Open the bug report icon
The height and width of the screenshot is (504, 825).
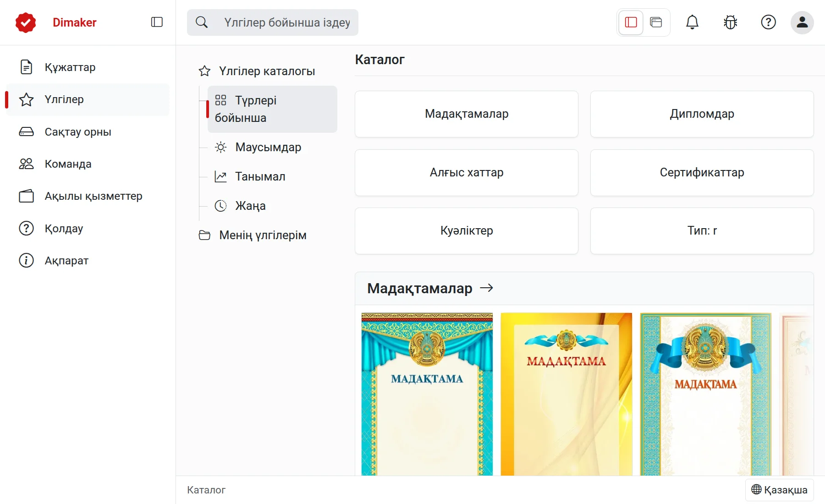pos(730,22)
